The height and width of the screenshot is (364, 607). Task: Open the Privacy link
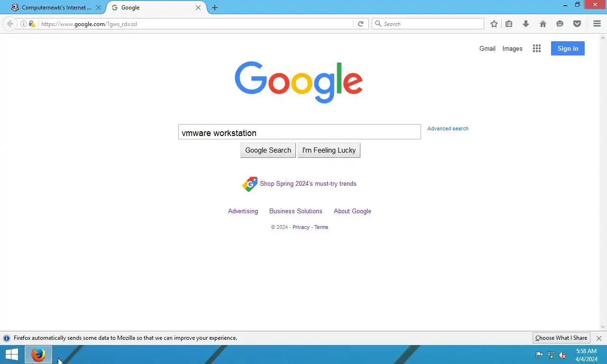tap(301, 227)
